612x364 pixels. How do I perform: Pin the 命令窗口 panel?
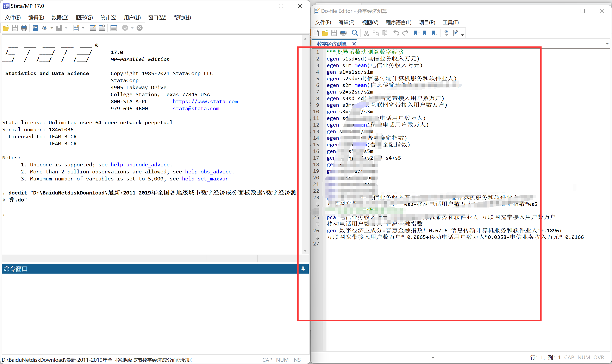[x=303, y=269]
